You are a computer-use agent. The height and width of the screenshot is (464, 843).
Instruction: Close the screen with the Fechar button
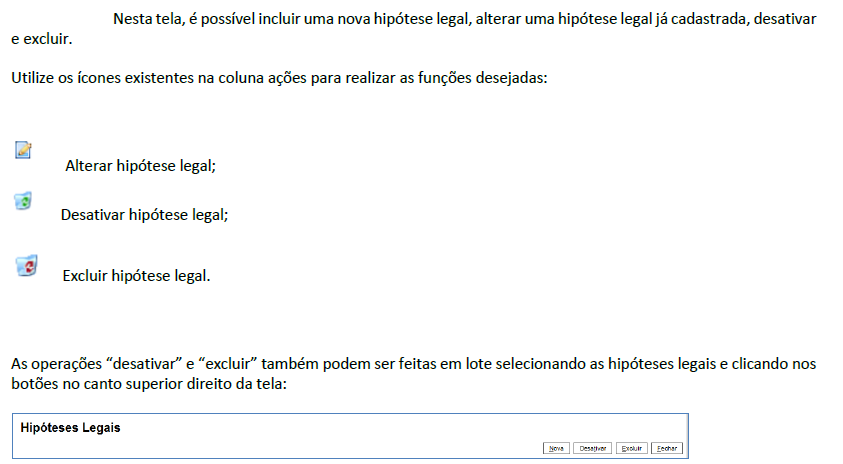pyautogui.click(x=666, y=448)
